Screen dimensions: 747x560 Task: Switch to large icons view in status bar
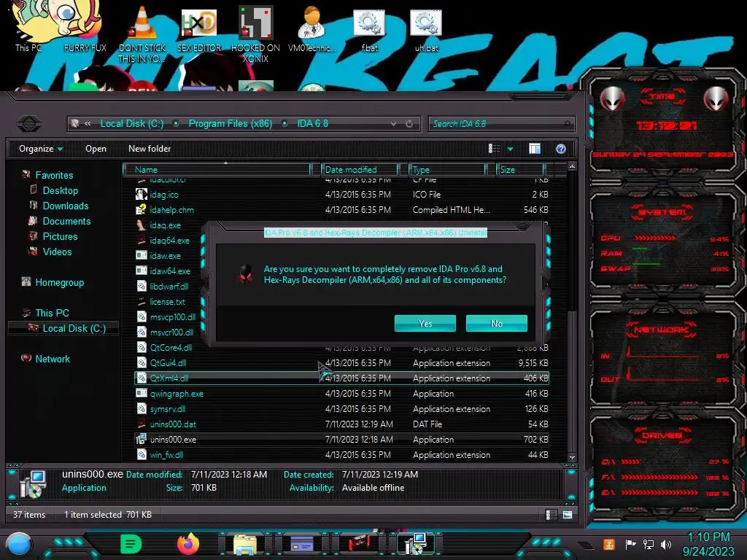[567, 514]
